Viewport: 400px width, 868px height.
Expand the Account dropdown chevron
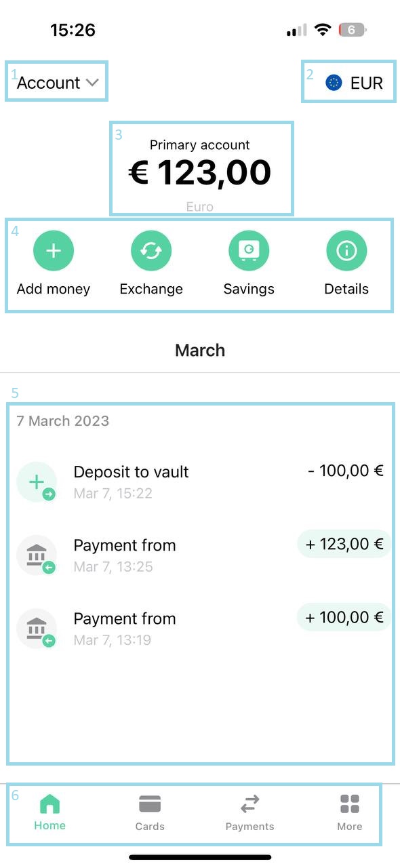point(93,83)
